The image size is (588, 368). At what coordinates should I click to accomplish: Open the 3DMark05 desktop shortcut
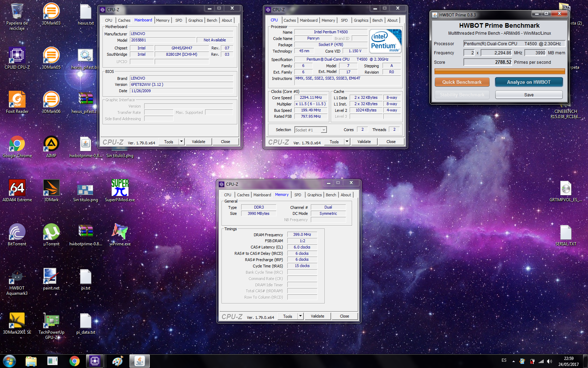click(x=51, y=58)
